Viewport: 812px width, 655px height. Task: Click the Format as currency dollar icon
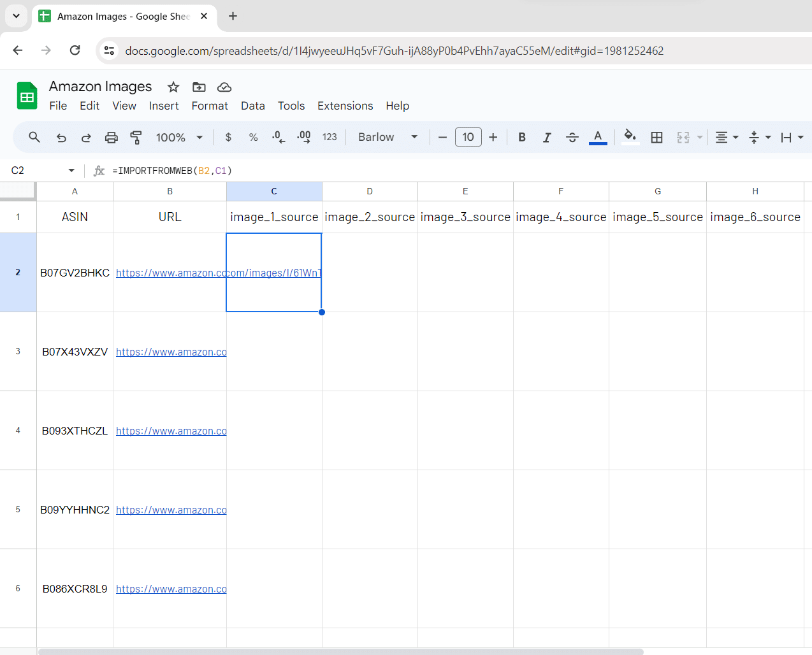(228, 137)
